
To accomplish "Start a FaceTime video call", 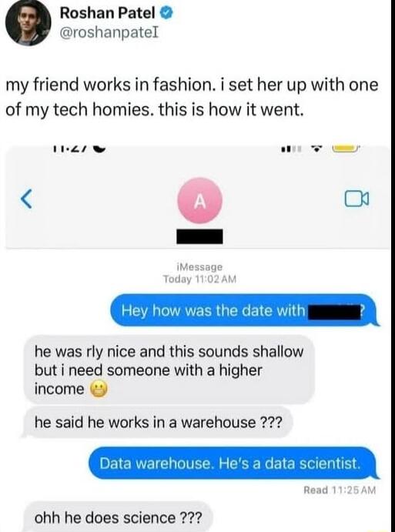I will pyautogui.click(x=357, y=199).
